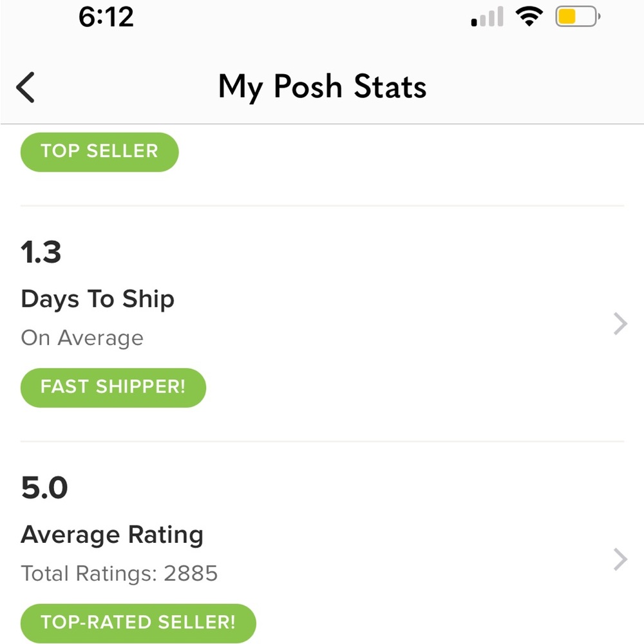Open Days To Ship details chevron
The image size is (644, 644).
point(620,324)
